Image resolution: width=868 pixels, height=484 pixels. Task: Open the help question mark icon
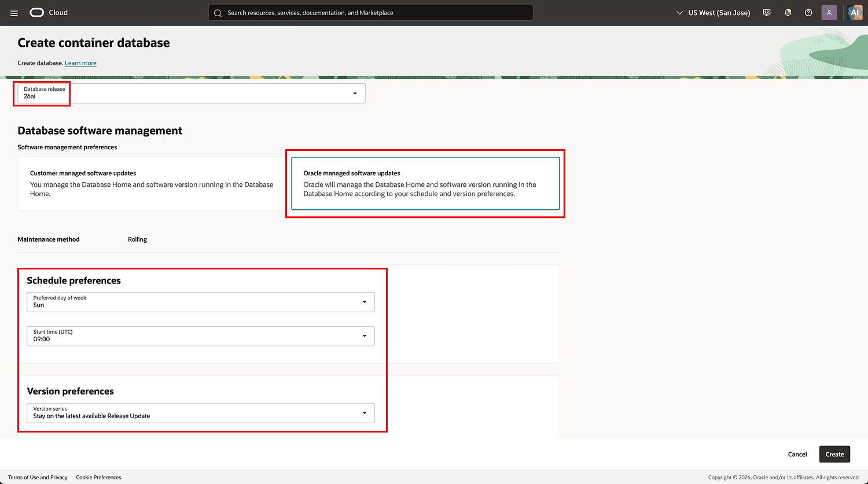808,13
